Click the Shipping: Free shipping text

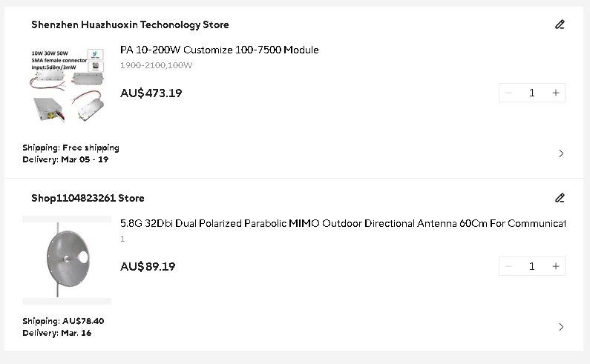71,148
